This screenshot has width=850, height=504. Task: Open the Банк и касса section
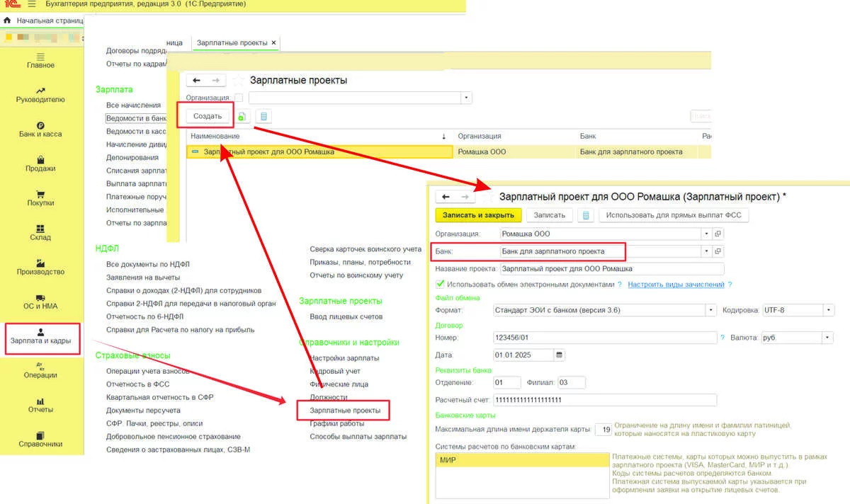tap(40, 130)
